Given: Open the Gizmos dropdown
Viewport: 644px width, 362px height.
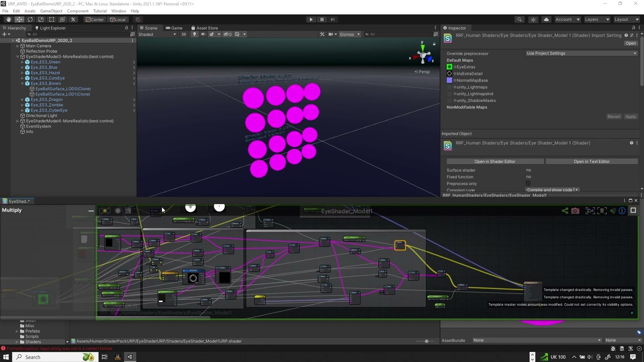Looking at the screenshot, I should 350,34.
